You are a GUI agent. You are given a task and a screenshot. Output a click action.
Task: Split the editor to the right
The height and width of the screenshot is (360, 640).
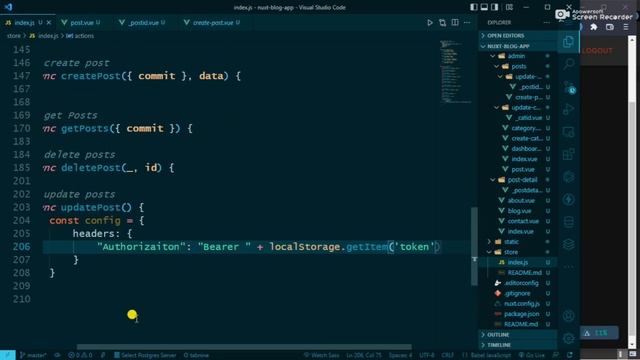[x=455, y=23]
